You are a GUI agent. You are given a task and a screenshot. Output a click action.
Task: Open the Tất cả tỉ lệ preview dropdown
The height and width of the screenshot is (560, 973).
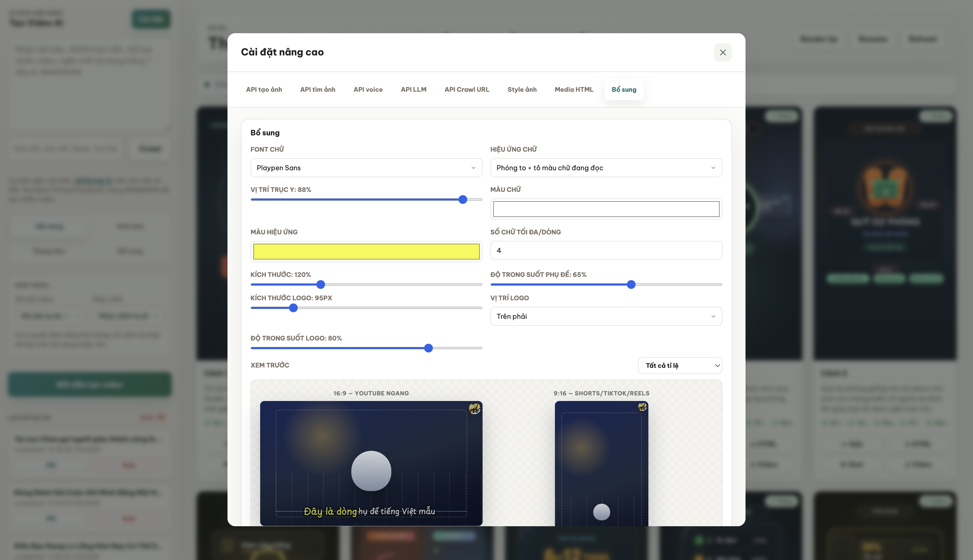tap(680, 365)
